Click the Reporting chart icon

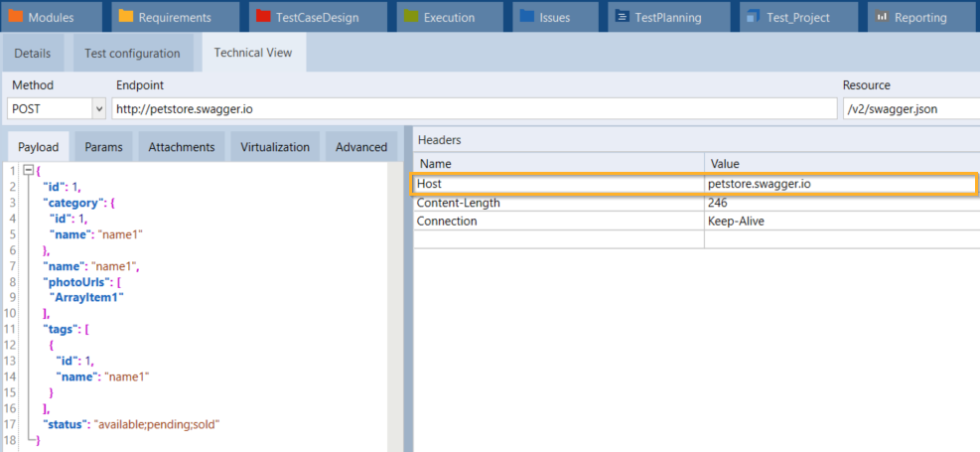[881, 17]
